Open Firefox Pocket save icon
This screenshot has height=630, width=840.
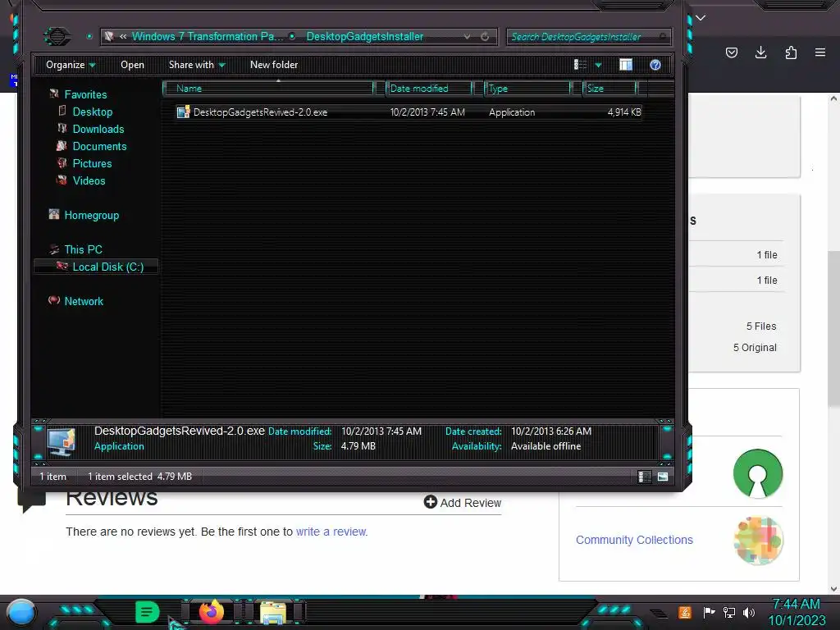click(x=732, y=52)
